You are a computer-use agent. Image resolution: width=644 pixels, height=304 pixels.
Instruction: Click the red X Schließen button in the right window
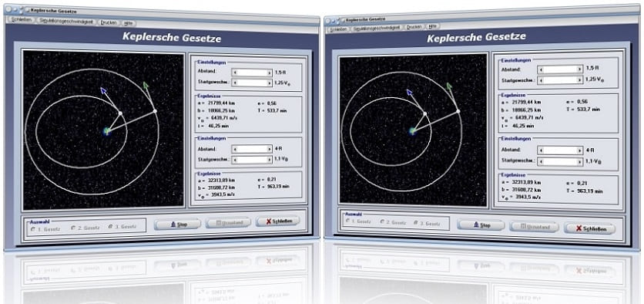589,228
